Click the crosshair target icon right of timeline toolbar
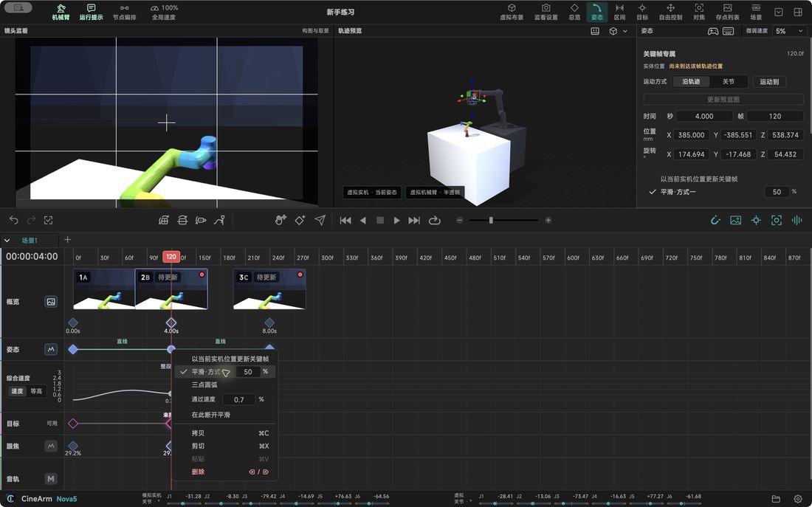Viewport: 812px width, 507px height. click(x=756, y=220)
